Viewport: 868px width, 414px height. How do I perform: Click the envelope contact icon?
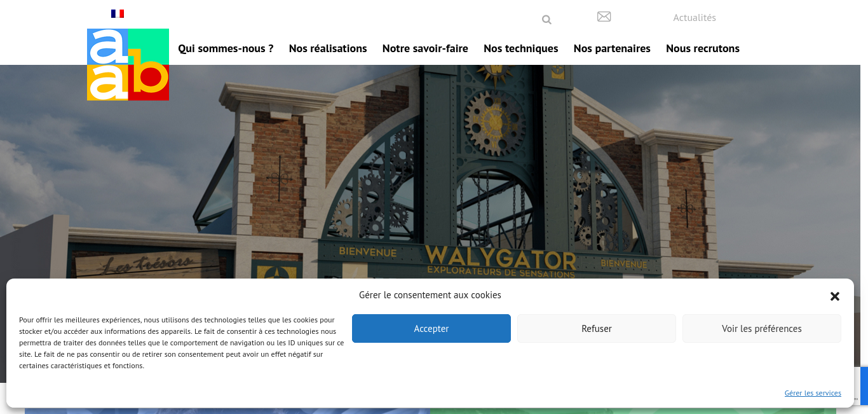[x=604, y=17]
